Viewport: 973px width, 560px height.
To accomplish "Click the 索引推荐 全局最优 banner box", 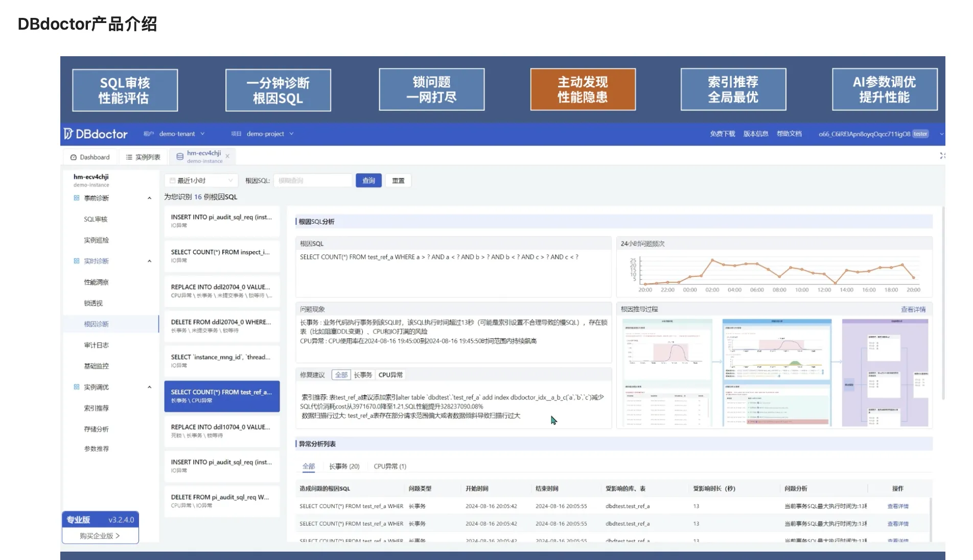I will [x=733, y=89].
